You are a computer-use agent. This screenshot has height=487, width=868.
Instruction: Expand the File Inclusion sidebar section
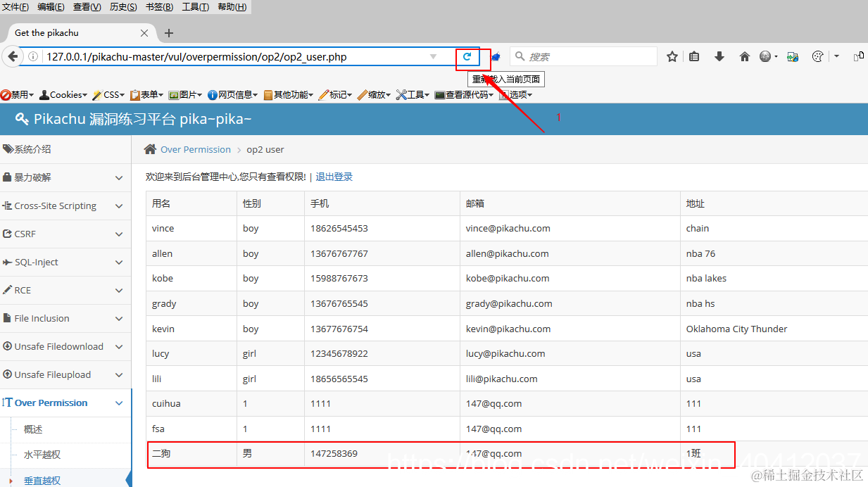65,318
